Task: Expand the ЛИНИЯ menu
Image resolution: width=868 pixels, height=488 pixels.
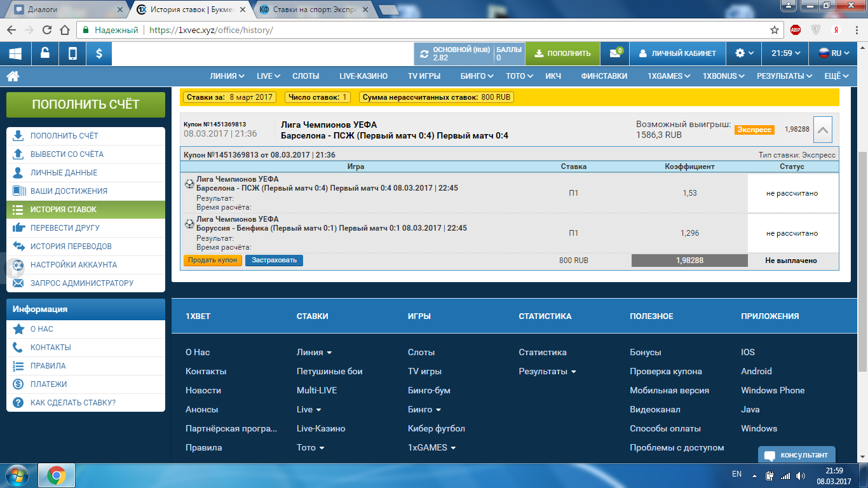Action: coord(227,76)
